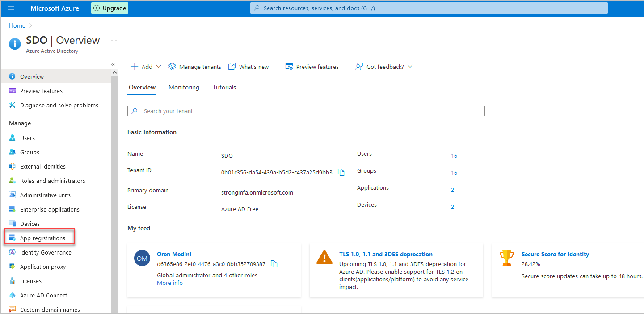Image resolution: width=644 pixels, height=314 pixels.
Task: Click the Licenses sidebar icon
Action: click(12, 281)
